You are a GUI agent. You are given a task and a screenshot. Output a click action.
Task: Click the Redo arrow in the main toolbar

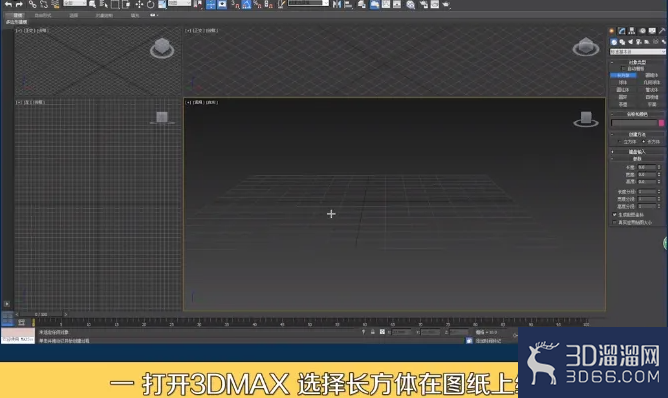coord(19,4)
